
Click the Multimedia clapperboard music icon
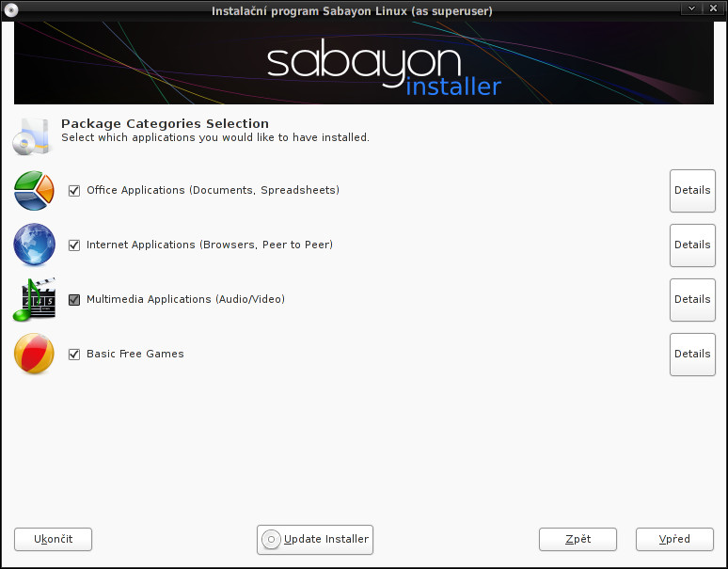point(34,299)
